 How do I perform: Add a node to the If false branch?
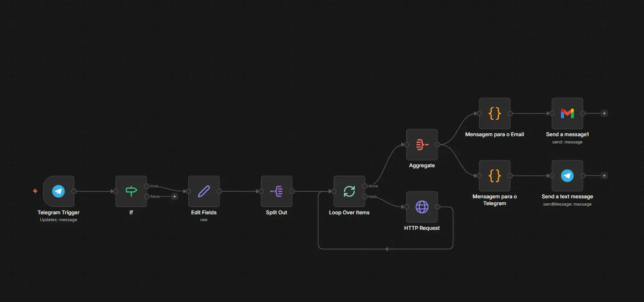(174, 196)
